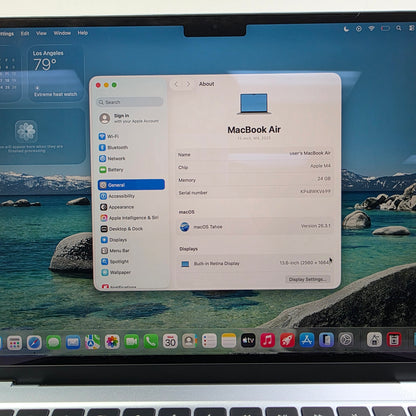The width and height of the screenshot is (416, 416).
Task: Click the Chip row showing Apple M4
Action: pos(254,167)
